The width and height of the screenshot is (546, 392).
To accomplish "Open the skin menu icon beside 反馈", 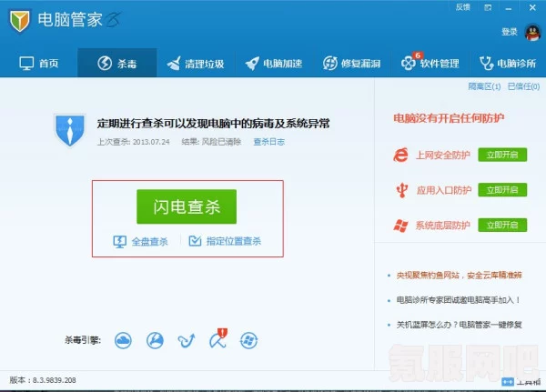I will (x=488, y=7).
